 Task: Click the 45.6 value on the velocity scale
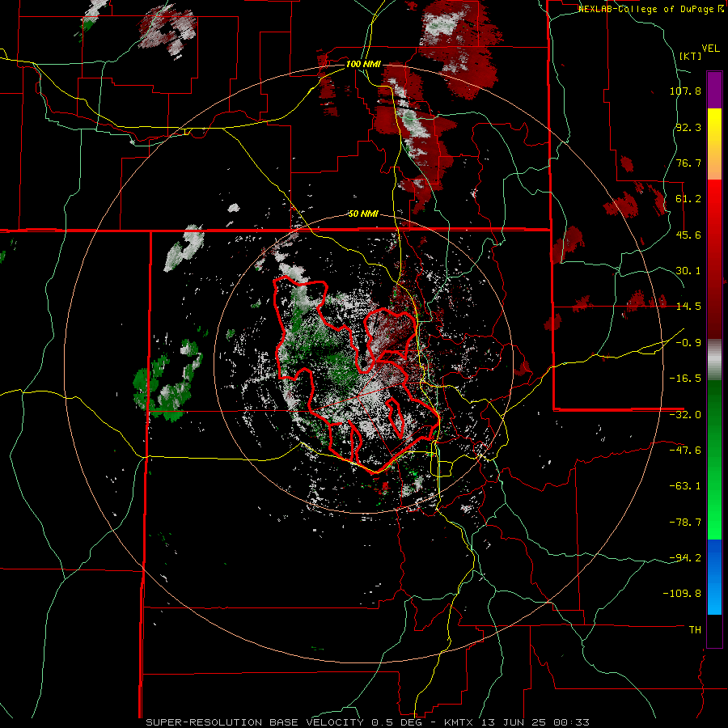(688, 235)
